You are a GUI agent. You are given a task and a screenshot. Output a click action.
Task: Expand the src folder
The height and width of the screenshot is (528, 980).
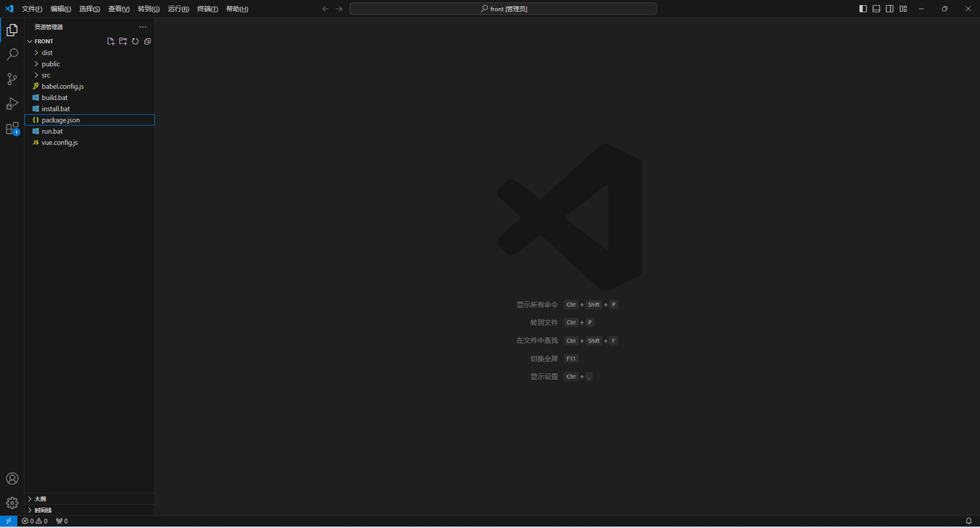(89, 75)
